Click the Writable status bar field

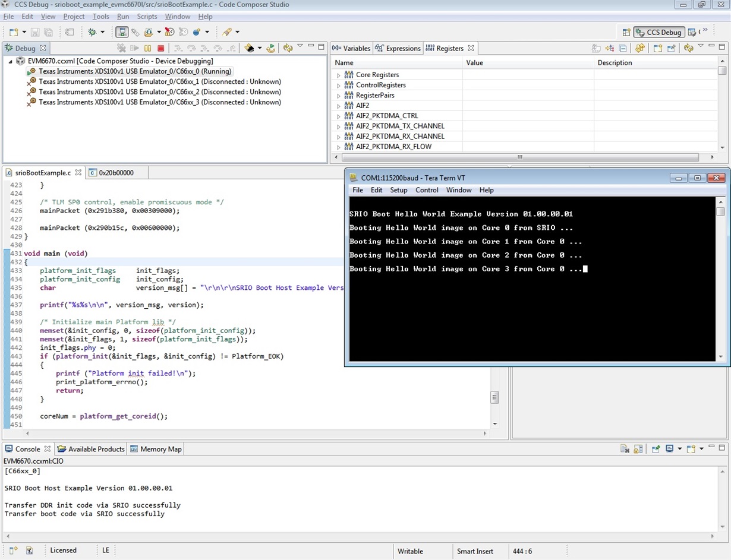410,551
